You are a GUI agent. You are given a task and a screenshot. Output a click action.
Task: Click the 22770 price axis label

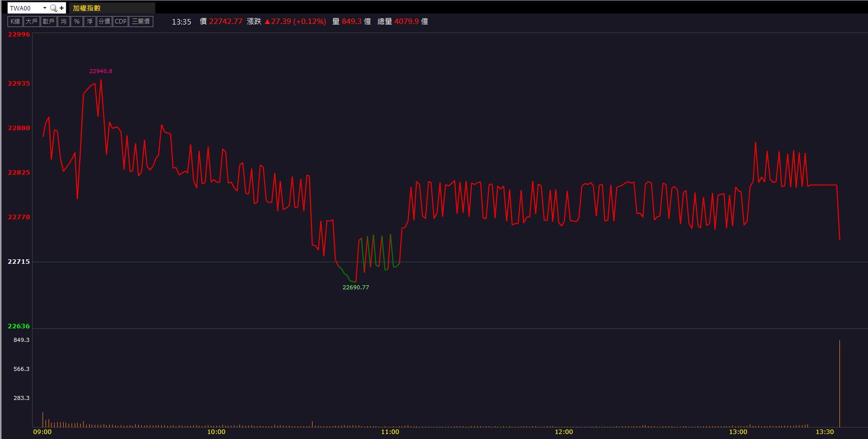point(19,217)
